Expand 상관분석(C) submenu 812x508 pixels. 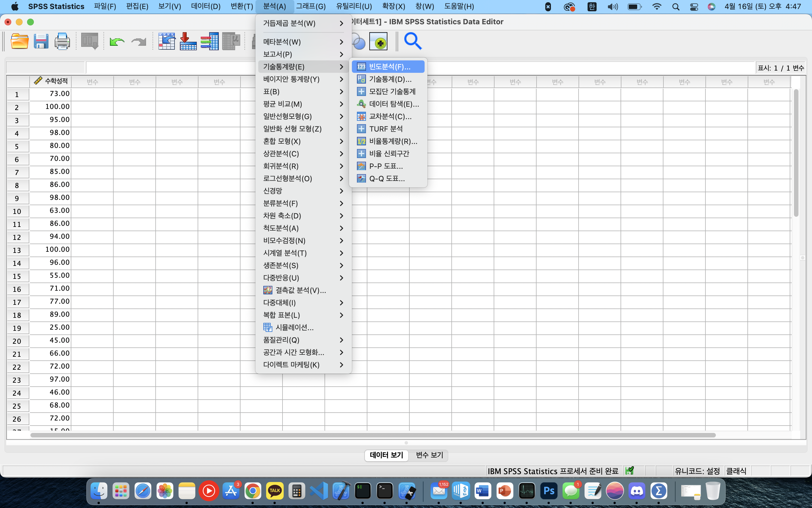tap(303, 154)
